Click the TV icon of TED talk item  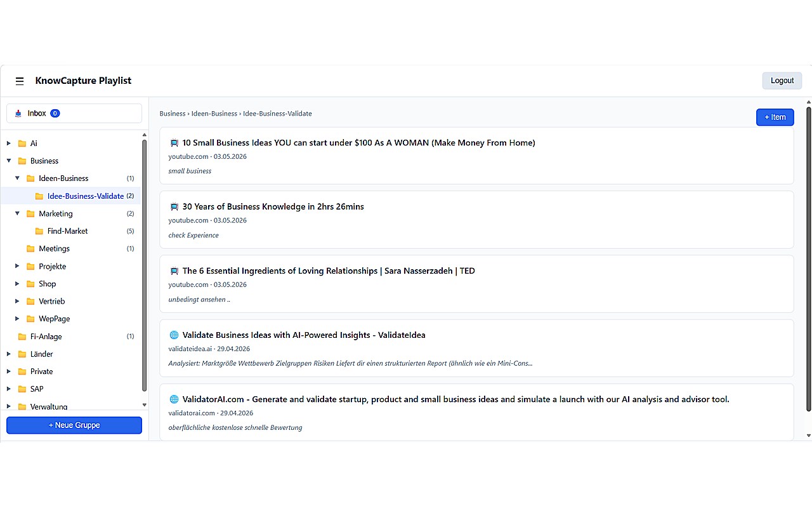click(x=174, y=271)
